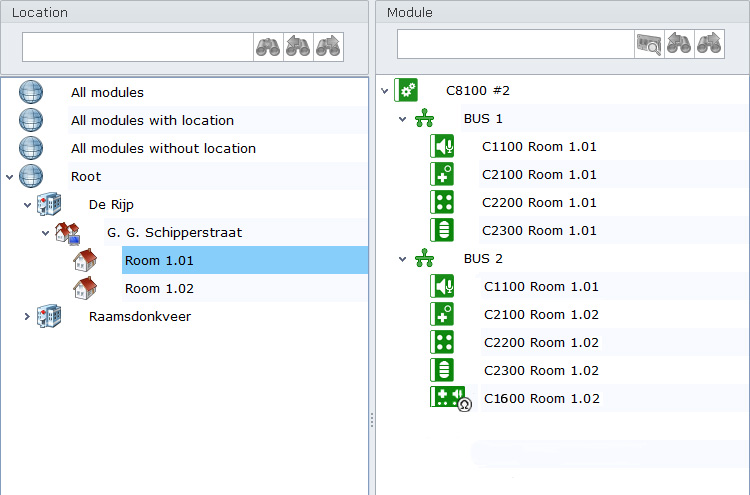Click the Module advanced search icon
The width and height of the screenshot is (750, 495).
[x=649, y=44]
